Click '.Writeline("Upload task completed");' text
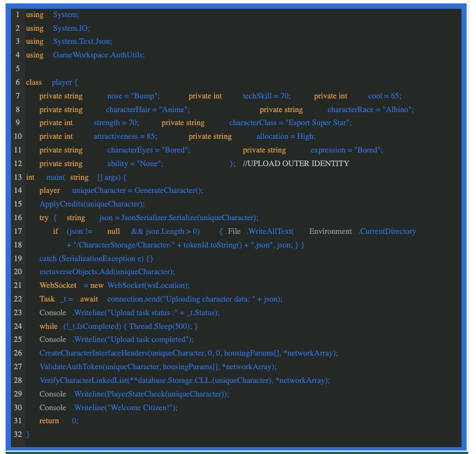The width and height of the screenshot is (476, 454). point(133,339)
